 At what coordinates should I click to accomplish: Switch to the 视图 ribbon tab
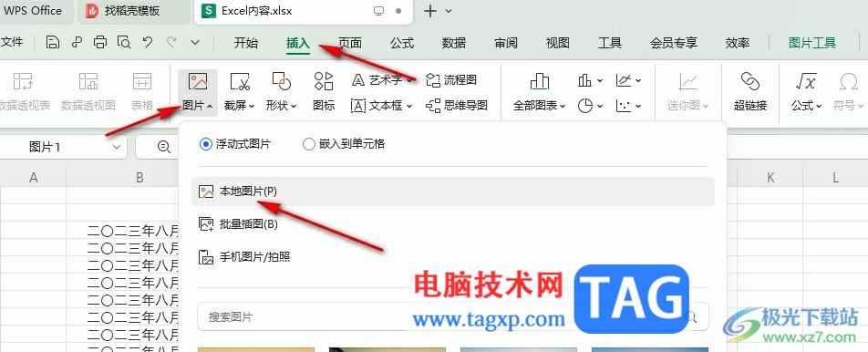pyautogui.click(x=557, y=43)
